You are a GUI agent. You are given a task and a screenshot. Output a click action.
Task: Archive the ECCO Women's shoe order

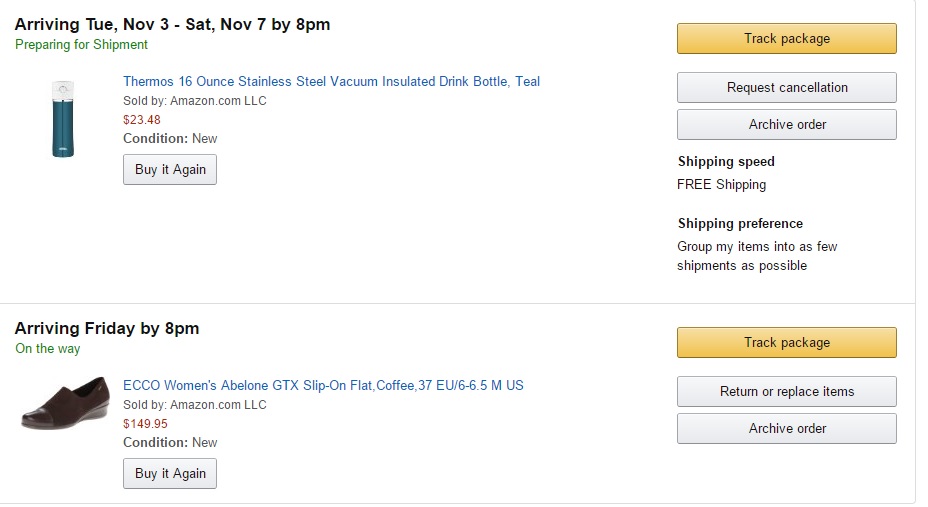(x=786, y=429)
